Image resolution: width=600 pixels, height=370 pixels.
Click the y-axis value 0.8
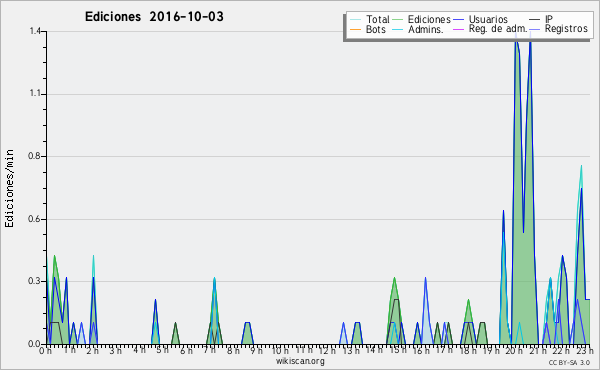pyautogui.click(x=34, y=156)
